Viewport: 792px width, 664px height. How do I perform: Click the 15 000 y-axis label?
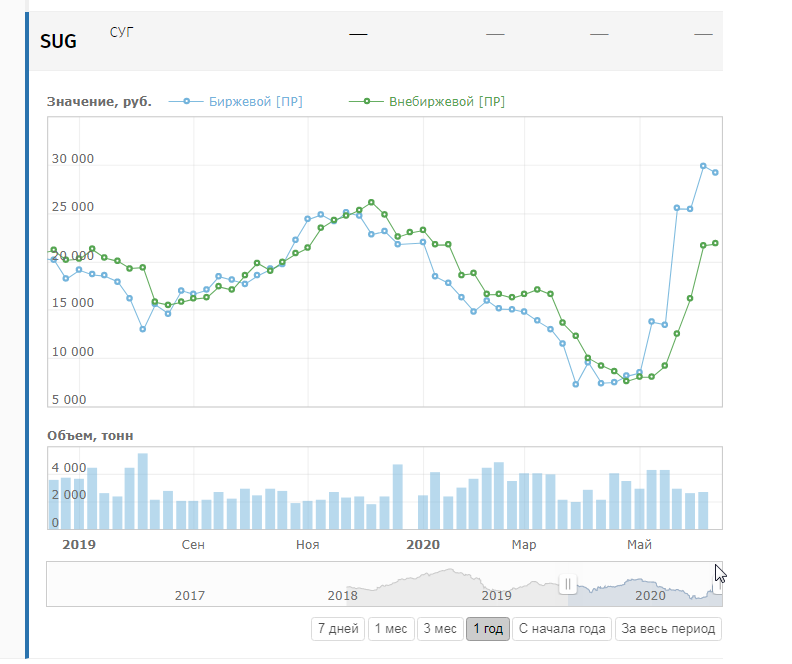point(73,303)
